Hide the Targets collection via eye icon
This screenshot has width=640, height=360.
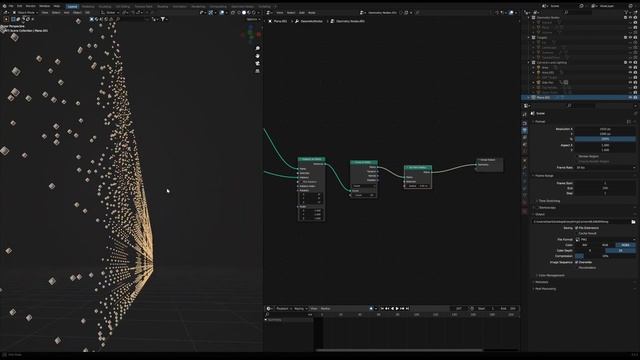pyautogui.click(x=630, y=38)
